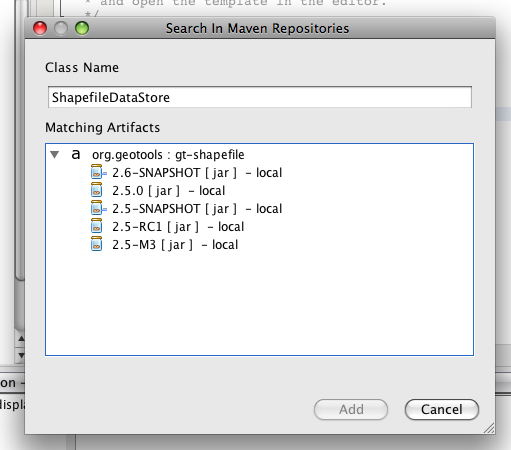Click the resize grip at dialog corner

tap(489, 428)
